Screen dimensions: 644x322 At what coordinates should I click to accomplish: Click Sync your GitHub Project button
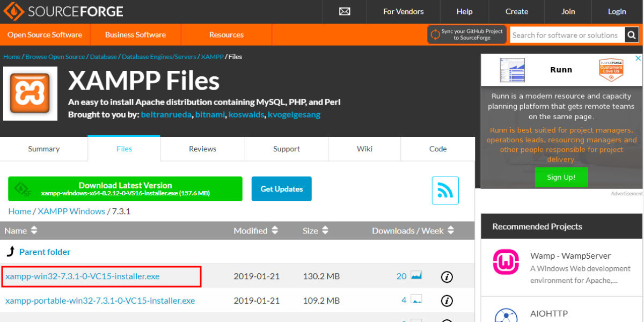[x=467, y=34]
